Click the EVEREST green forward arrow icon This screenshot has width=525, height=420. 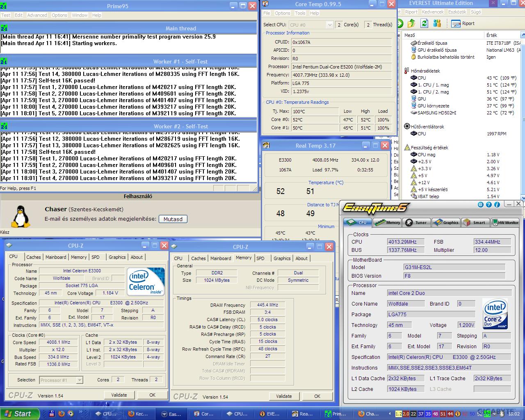400,23
